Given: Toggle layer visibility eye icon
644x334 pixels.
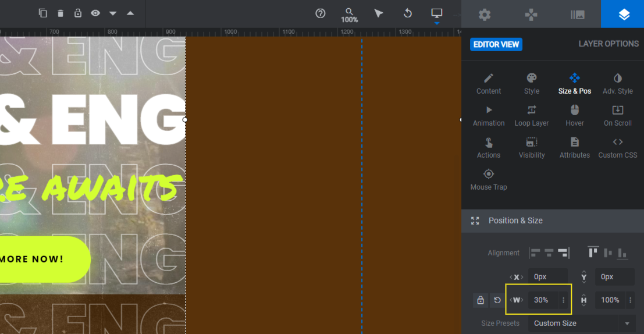Looking at the screenshot, I should 95,13.
